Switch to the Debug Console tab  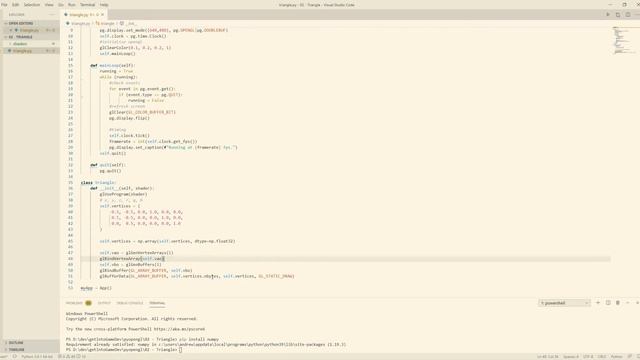click(130, 303)
